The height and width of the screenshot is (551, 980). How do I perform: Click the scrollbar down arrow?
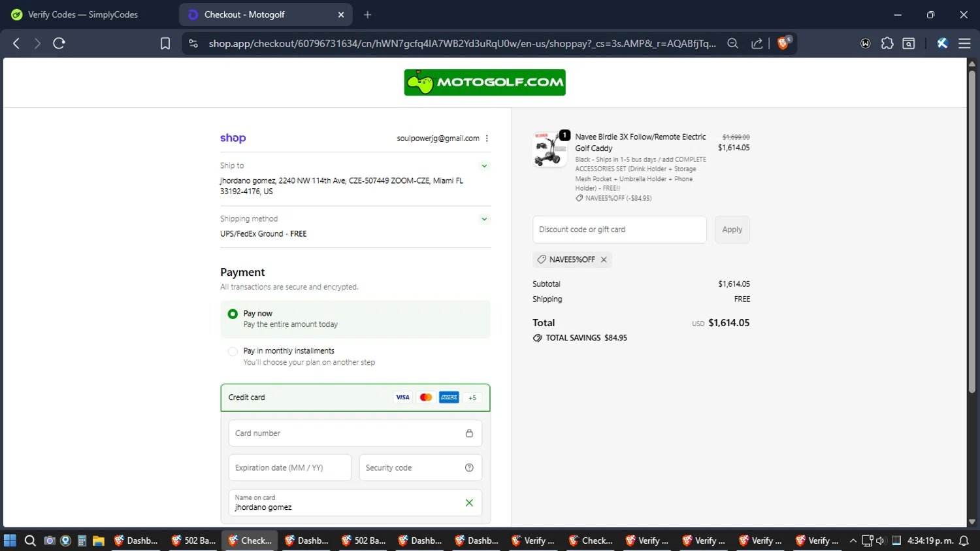pos(972,522)
